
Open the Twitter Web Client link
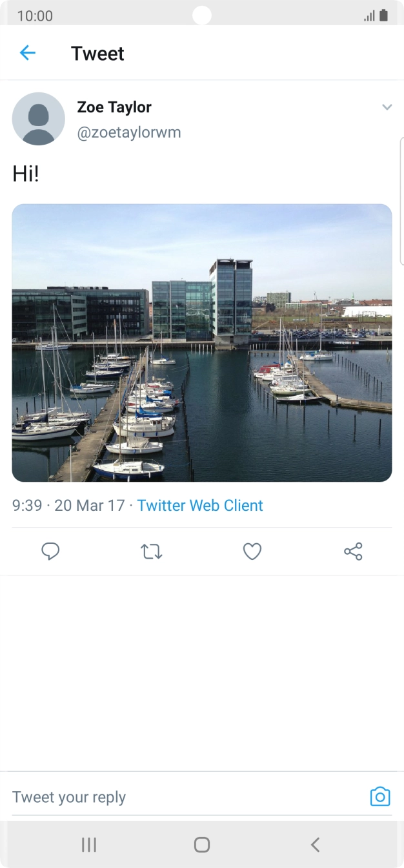200,505
